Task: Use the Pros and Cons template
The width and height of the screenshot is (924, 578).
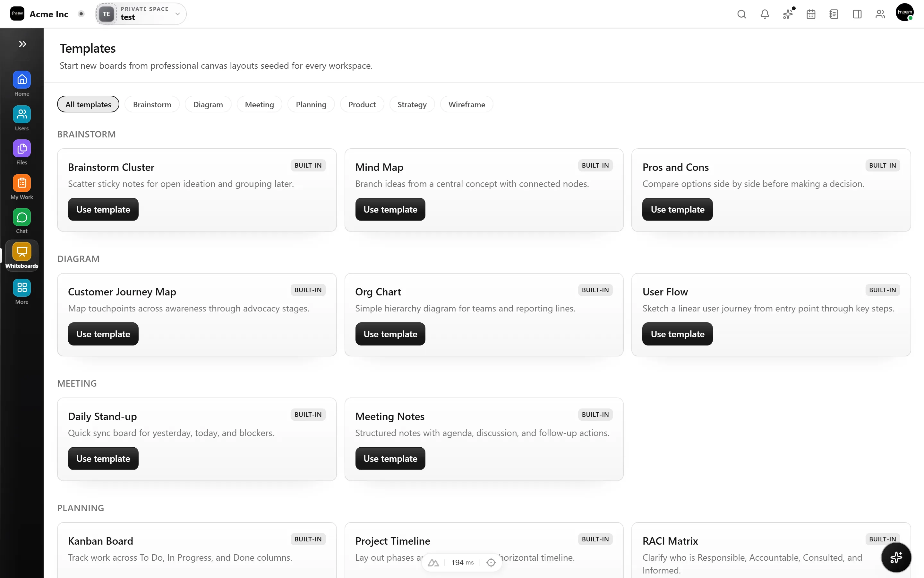Action: coord(677,209)
